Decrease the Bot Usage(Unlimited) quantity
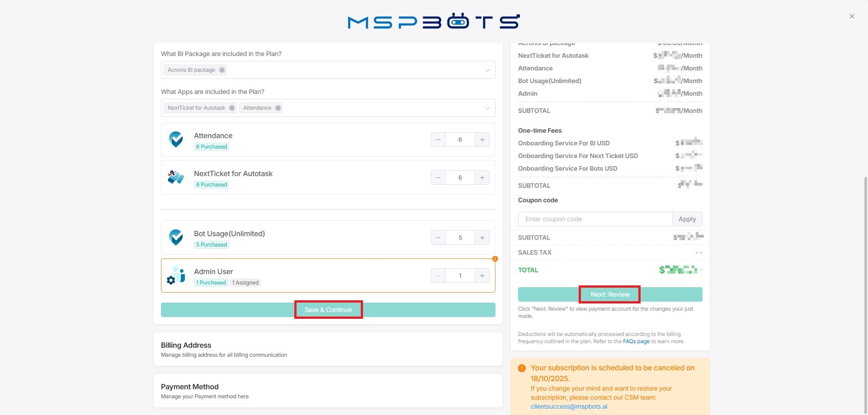868x415 pixels. pyautogui.click(x=438, y=238)
